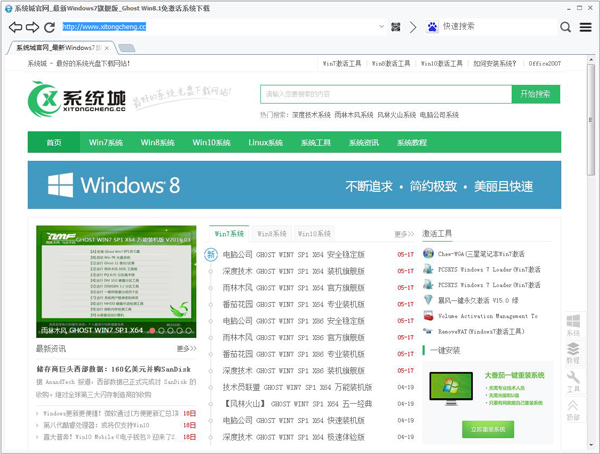Click the Chew-WGA activation tool icon

click(428, 253)
